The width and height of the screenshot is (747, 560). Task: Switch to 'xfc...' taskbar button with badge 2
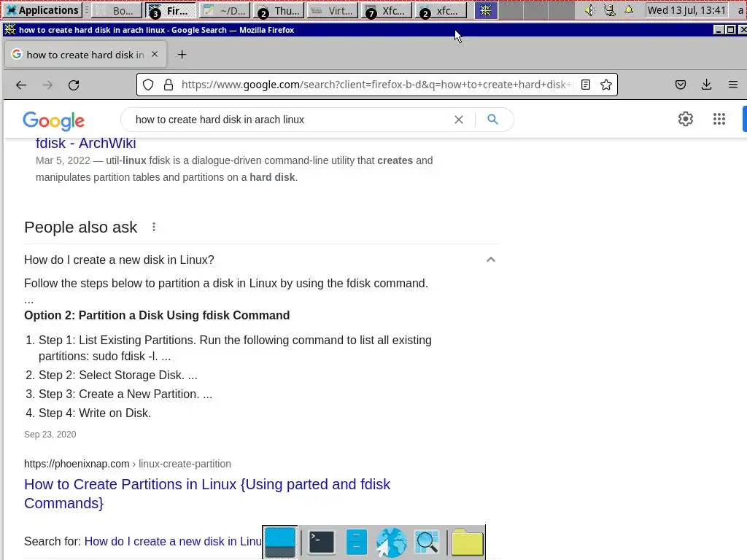click(x=441, y=10)
